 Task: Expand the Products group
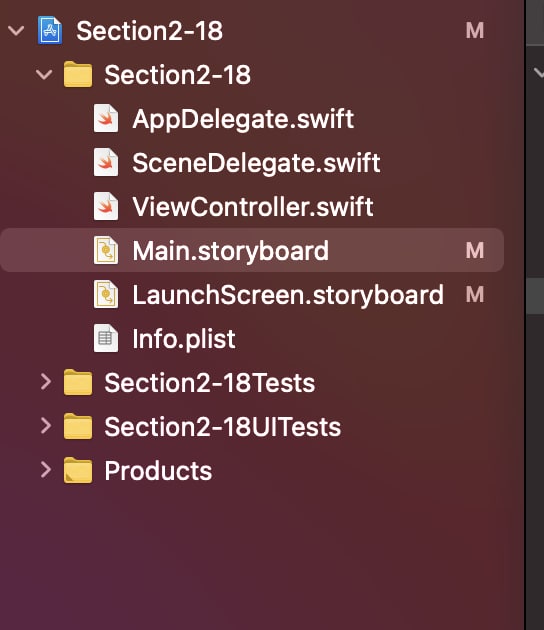(x=46, y=470)
